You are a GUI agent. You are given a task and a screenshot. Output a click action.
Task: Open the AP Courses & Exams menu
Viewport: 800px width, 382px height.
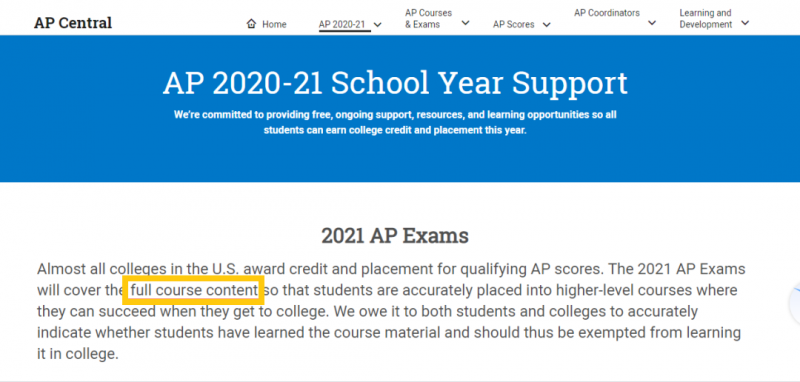pos(429,18)
